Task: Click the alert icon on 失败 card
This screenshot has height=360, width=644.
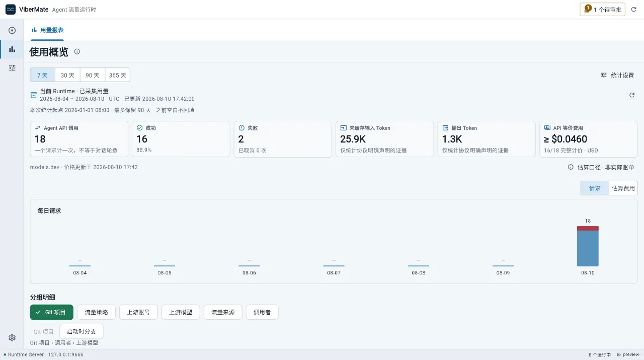Action: (242, 128)
